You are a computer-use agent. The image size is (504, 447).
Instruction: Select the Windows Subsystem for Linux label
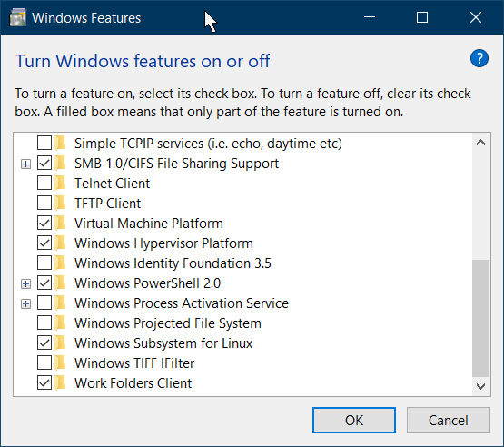[x=163, y=343]
